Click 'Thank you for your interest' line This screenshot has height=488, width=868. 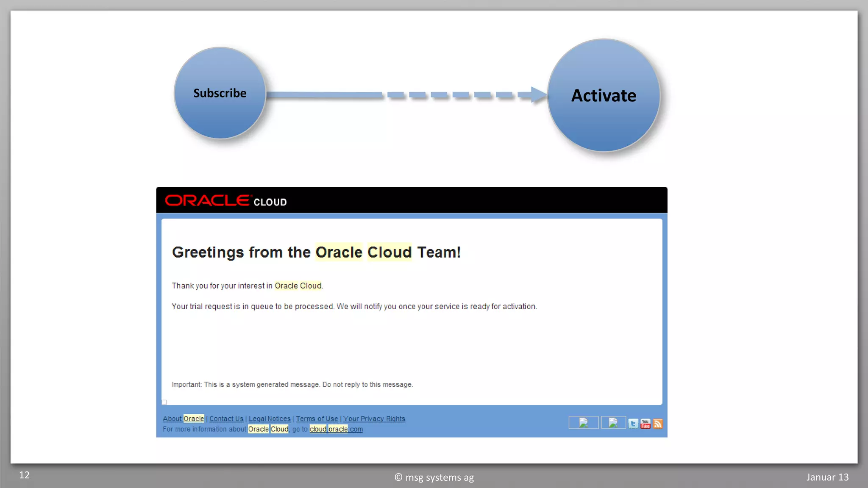point(248,286)
